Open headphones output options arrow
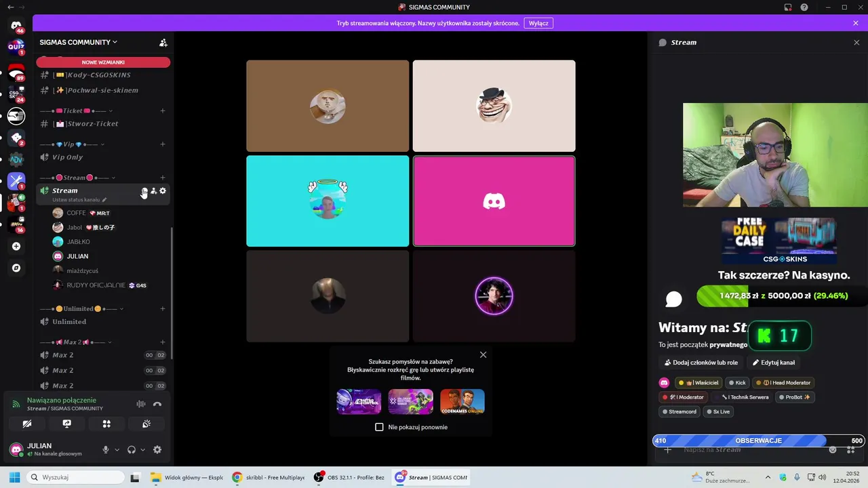This screenshot has width=868, height=488. [x=142, y=449]
